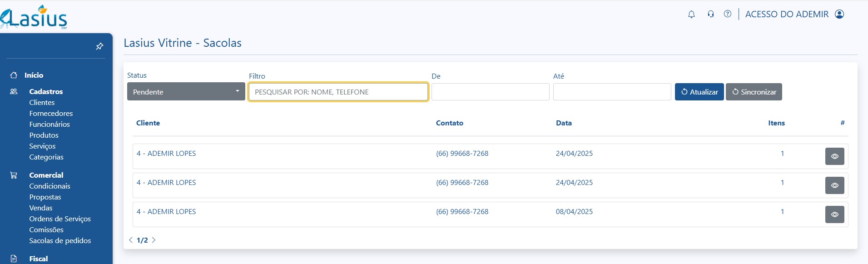Image resolution: width=868 pixels, height=264 pixels.
Task: Focus the Filtro search field
Action: [338, 92]
